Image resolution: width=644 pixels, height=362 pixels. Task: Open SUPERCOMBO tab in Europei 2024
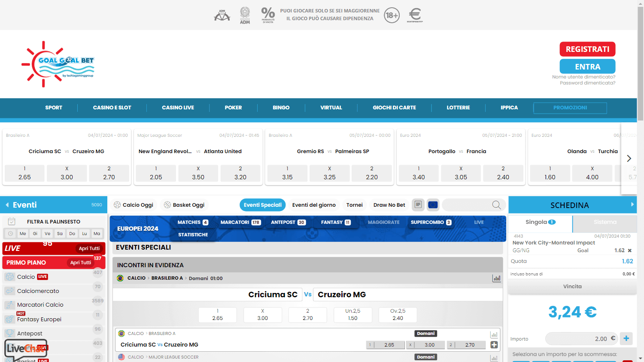[x=431, y=222]
